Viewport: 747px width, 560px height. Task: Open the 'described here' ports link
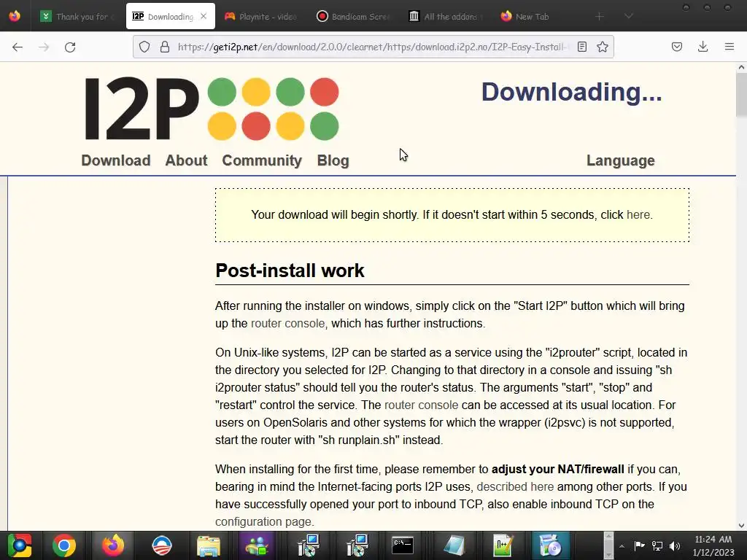(515, 486)
